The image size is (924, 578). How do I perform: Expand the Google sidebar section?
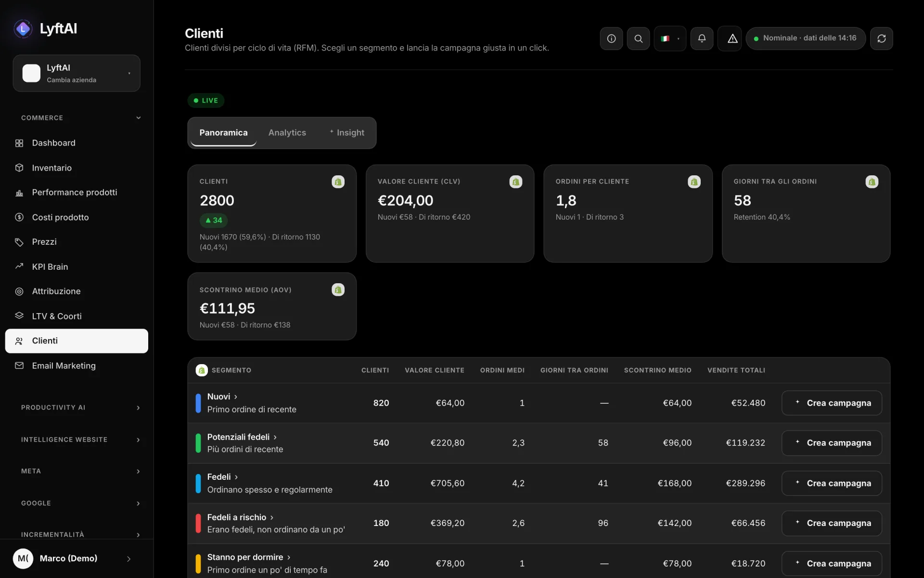tap(81, 503)
